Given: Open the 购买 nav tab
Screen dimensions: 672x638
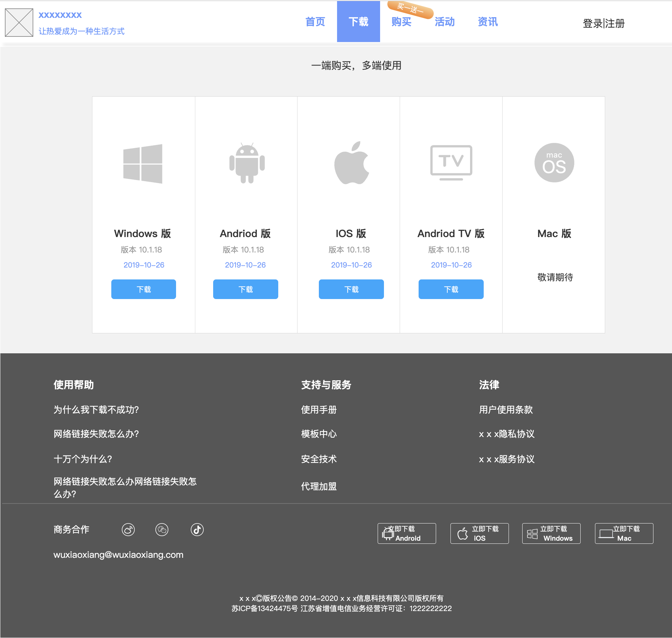Looking at the screenshot, I should (x=401, y=22).
